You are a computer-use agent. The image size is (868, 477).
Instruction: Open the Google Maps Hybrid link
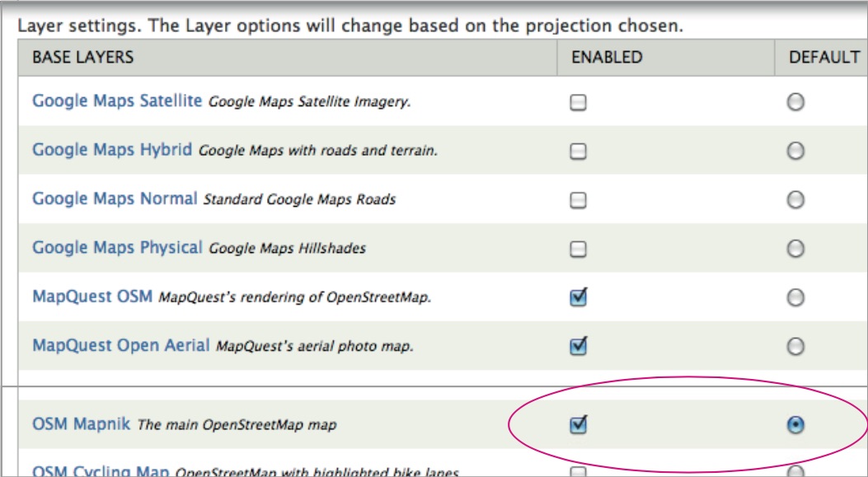[111, 150]
